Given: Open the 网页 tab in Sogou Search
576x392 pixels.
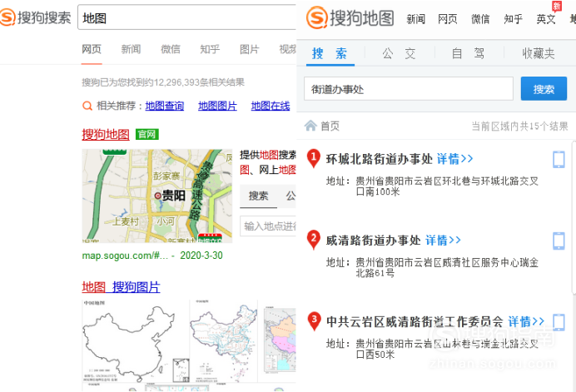Looking at the screenshot, I should (x=92, y=49).
